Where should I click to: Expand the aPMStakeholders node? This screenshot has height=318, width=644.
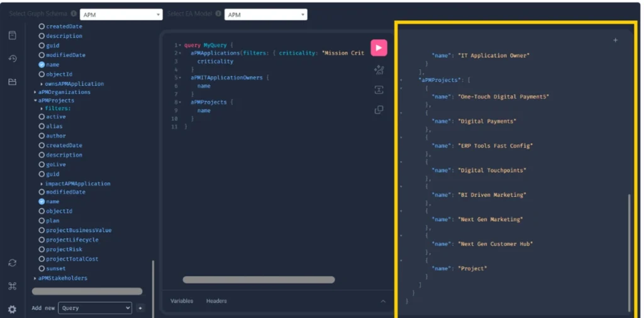click(x=35, y=278)
